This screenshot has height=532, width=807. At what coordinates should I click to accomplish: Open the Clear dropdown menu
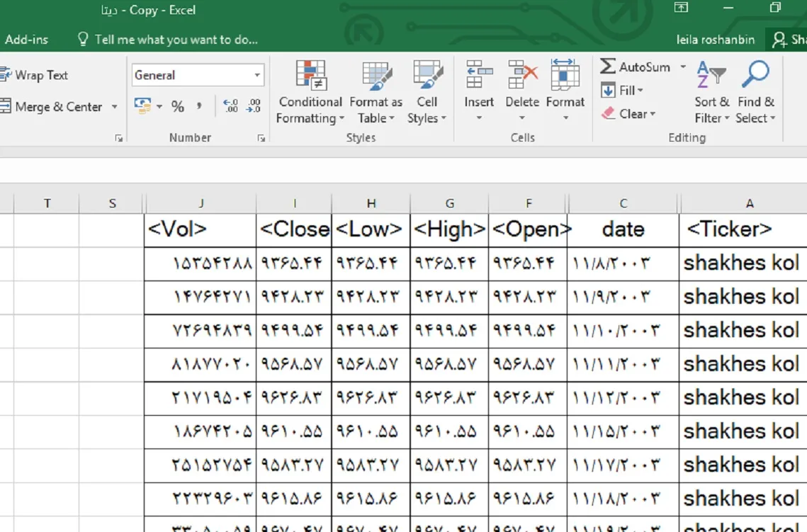[628, 113]
